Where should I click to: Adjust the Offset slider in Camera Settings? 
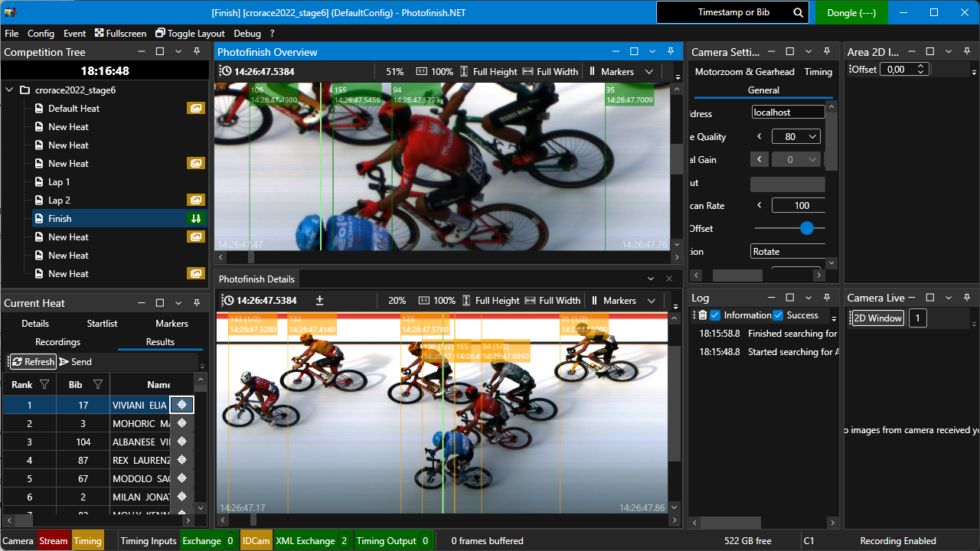(x=806, y=228)
